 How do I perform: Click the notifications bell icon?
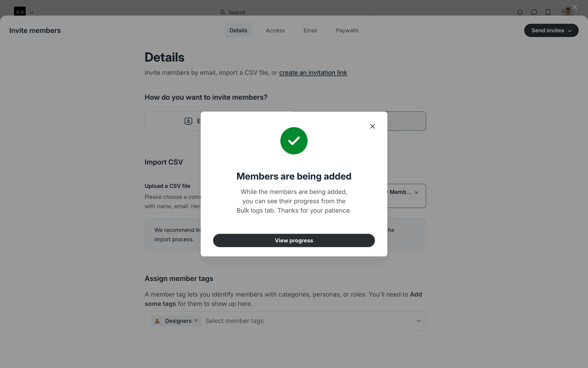pyautogui.click(x=520, y=12)
